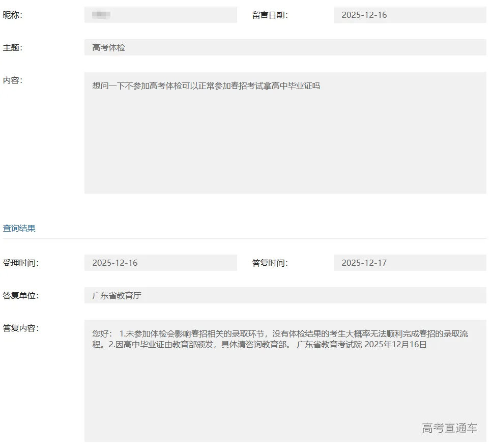
Task: Click the 内容 label
Action: [13, 80]
